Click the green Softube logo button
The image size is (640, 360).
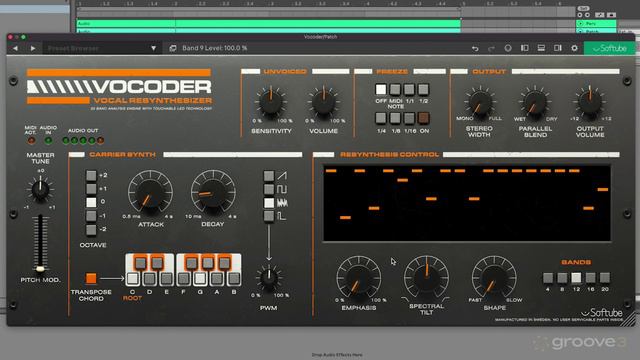click(610, 48)
